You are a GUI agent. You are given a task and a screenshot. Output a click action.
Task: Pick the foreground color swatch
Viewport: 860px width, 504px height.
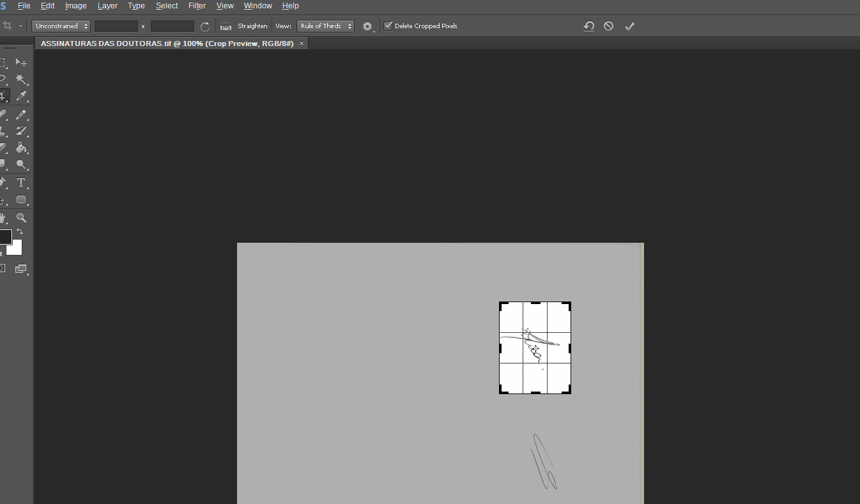(x=4, y=237)
